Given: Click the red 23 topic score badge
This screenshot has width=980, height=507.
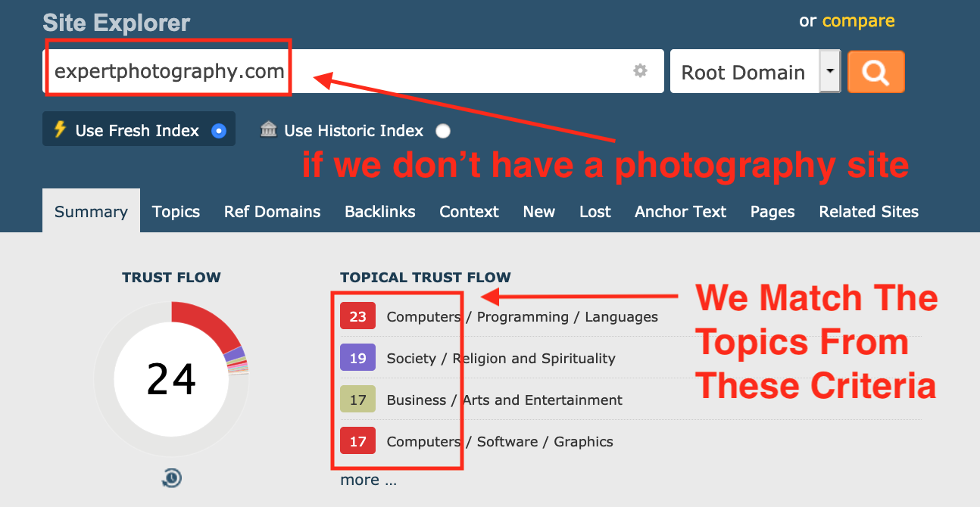Looking at the screenshot, I should point(357,316).
